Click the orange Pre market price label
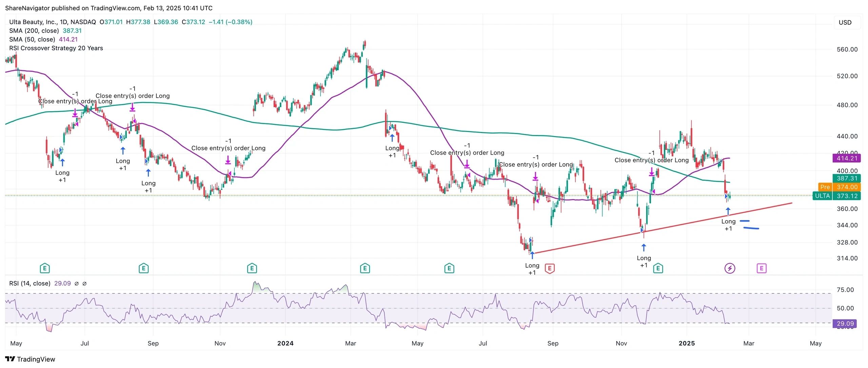The image size is (868, 368). (825, 187)
